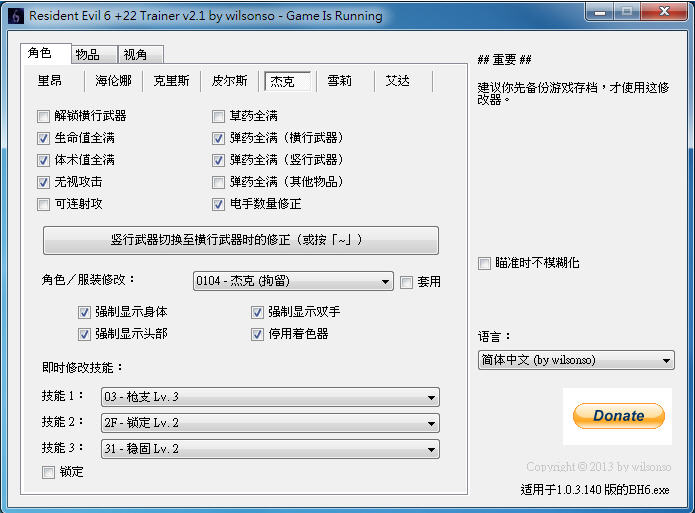Check the 套用 checkbox
Screen dimensions: 695x513
(406, 282)
